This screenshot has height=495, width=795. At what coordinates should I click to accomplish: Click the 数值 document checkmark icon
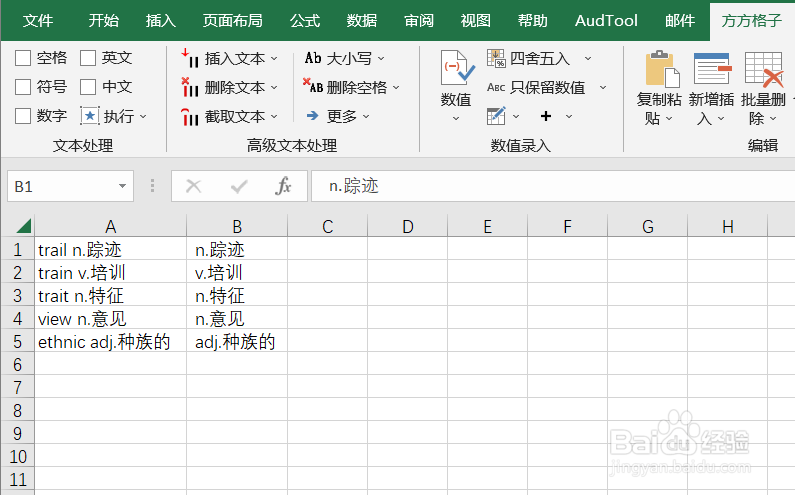457,67
